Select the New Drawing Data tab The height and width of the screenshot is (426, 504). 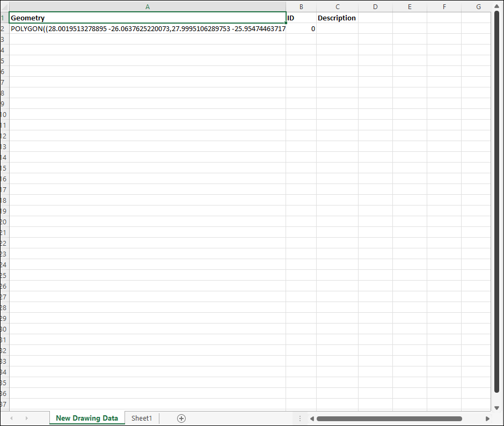87,418
